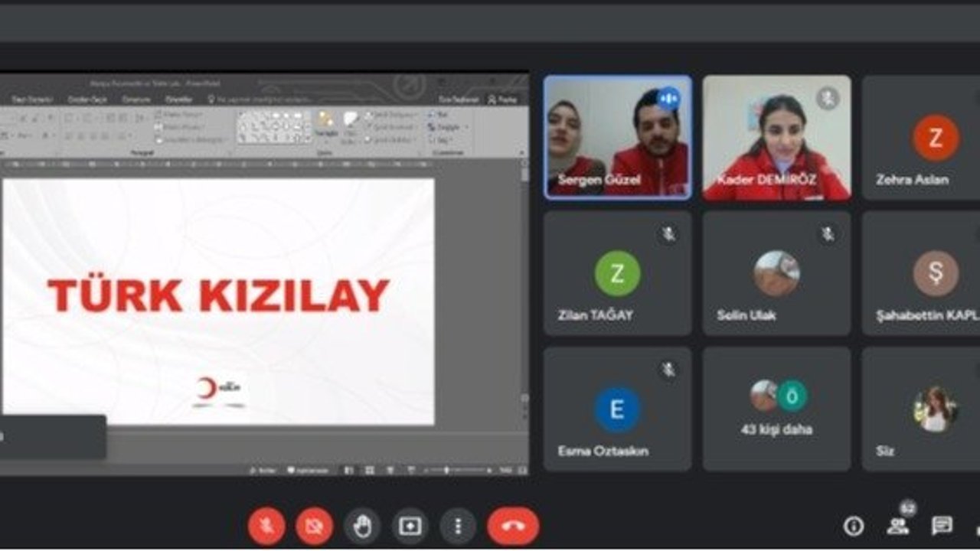The image size is (980, 551).
Task: Open the three-dot more options menu
Action: click(x=458, y=527)
